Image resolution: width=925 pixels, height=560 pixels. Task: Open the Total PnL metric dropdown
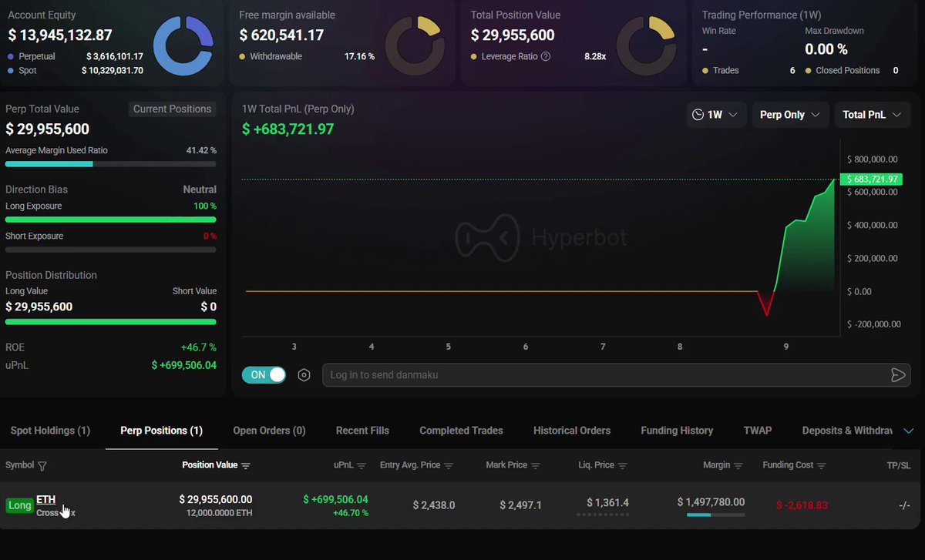(873, 115)
